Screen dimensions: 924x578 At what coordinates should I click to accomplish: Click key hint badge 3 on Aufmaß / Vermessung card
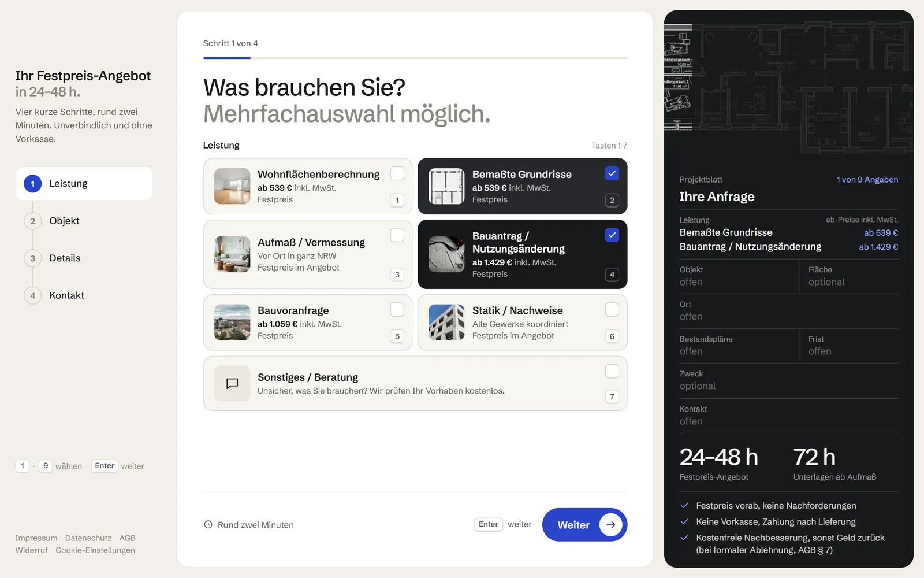pos(397,275)
